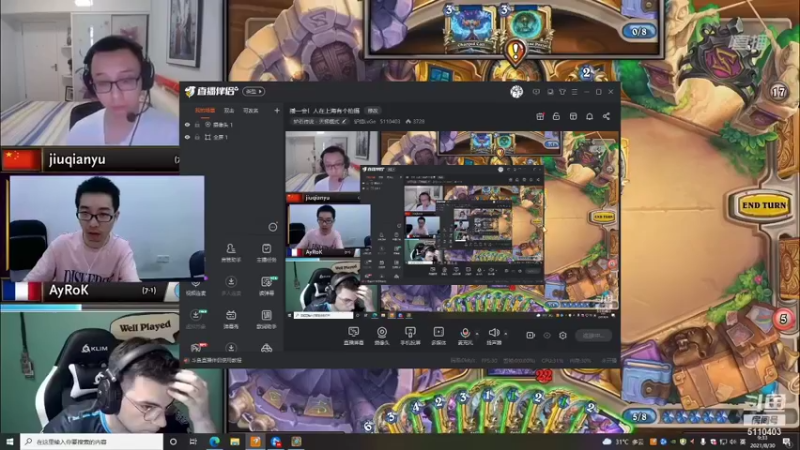Switch to the first orange scene tab
800x450 pixels.
click(x=205, y=111)
